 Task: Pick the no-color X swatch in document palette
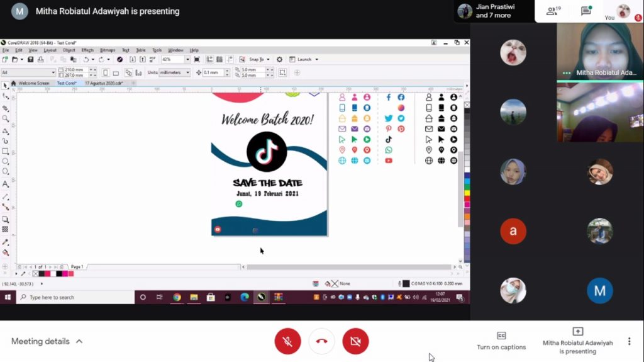pyautogui.click(x=35, y=274)
